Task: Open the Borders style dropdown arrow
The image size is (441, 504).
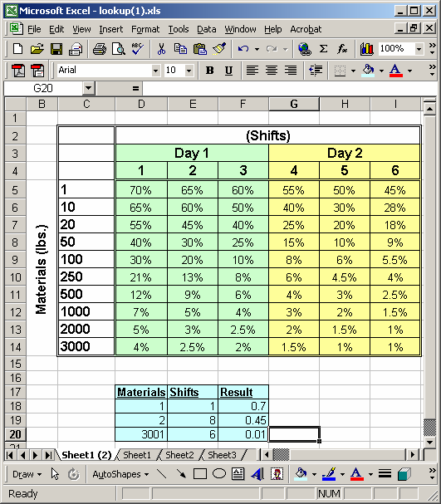Action: (353, 71)
